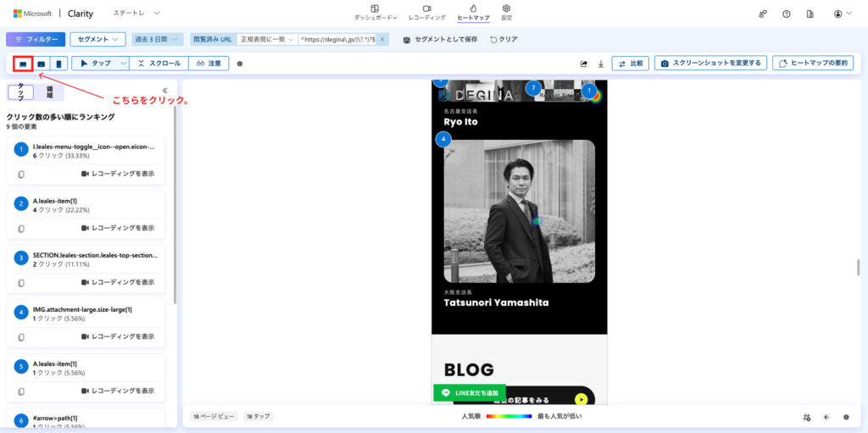Open the 過去 3 日間 date range dropdown
The image size is (868, 433).
pyautogui.click(x=158, y=39)
